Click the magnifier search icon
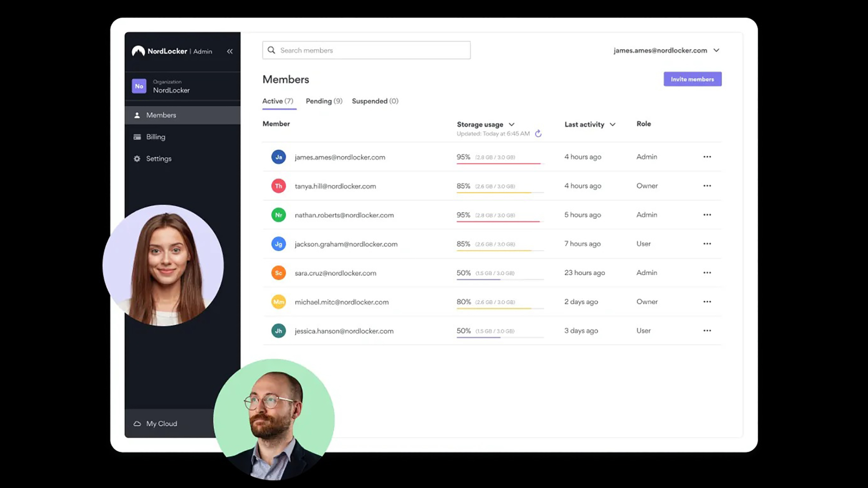The width and height of the screenshot is (868, 488). [271, 50]
